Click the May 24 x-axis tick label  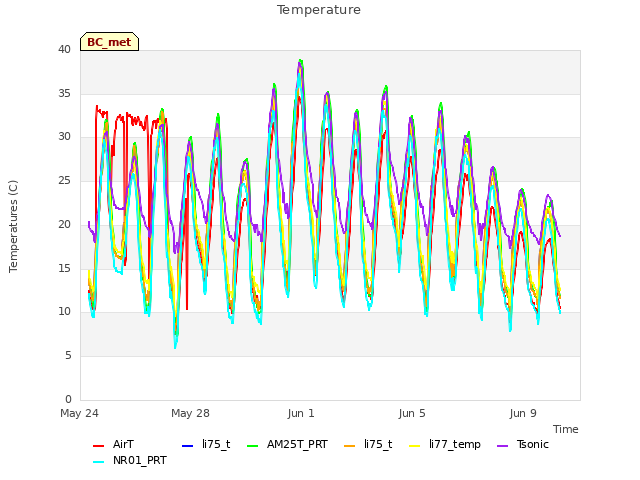[80, 413]
